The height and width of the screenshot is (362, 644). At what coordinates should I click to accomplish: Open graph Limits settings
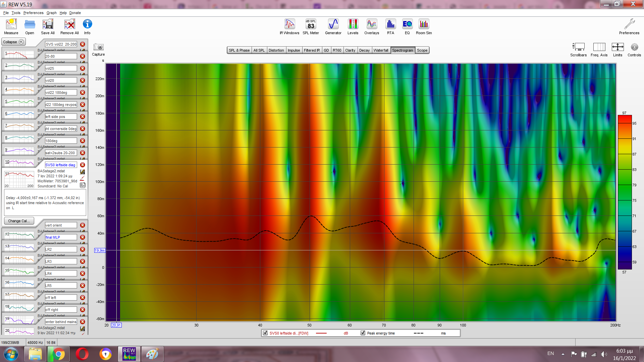pyautogui.click(x=618, y=47)
